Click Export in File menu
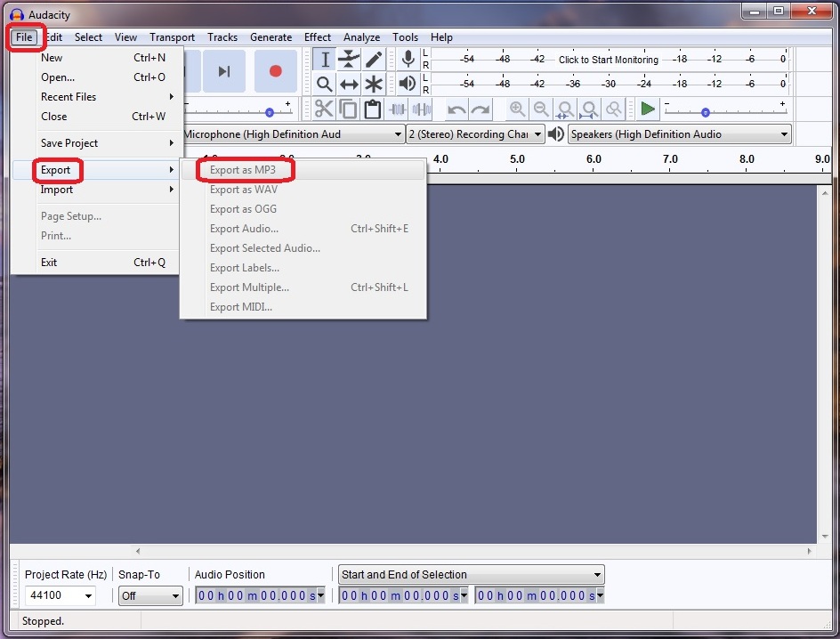This screenshot has height=639, width=840. coord(94,170)
